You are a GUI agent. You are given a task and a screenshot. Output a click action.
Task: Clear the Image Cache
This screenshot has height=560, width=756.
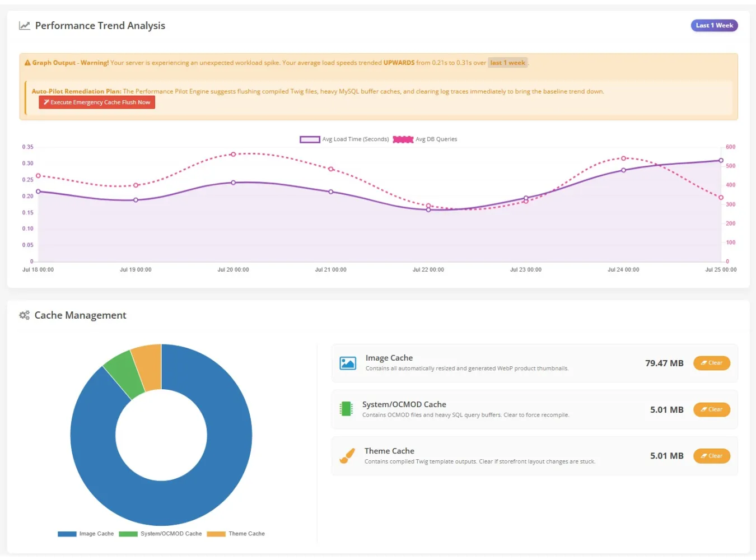pos(711,363)
